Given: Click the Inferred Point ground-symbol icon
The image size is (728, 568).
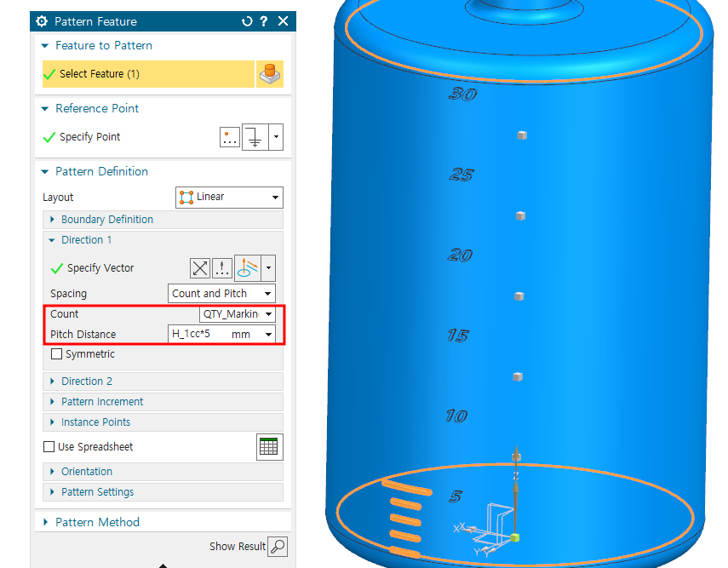Looking at the screenshot, I should pos(255,137).
